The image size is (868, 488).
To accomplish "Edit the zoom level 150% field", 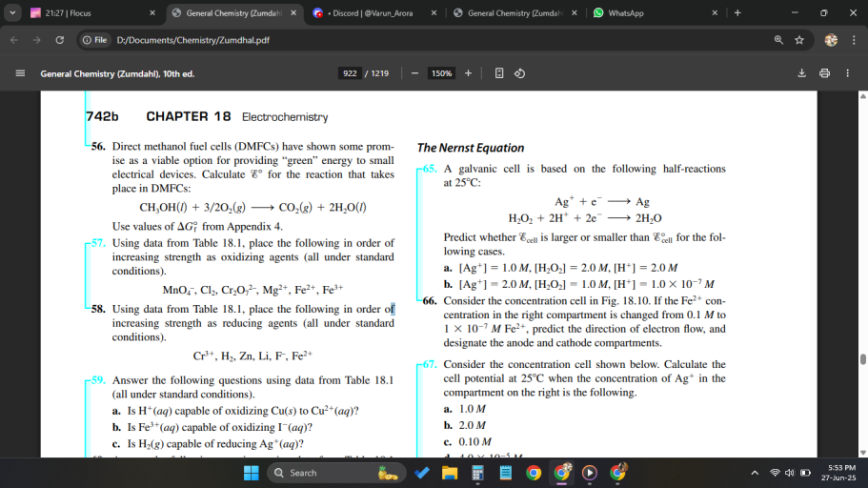I will pos(441,73).
